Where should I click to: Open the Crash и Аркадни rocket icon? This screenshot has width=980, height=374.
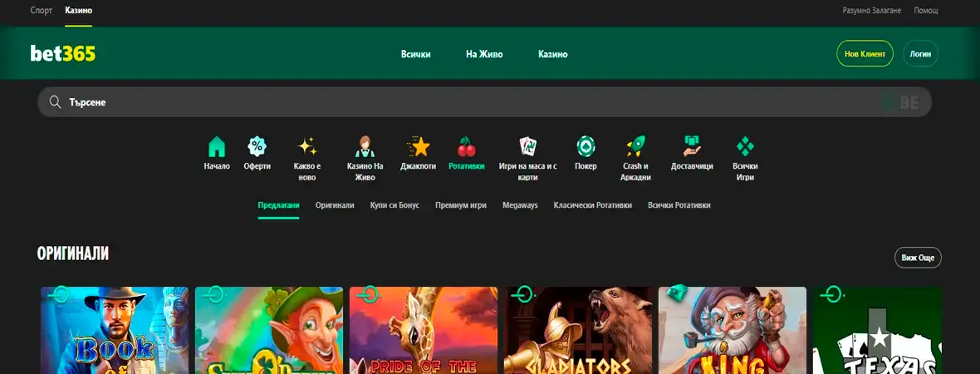coord(635,146)
